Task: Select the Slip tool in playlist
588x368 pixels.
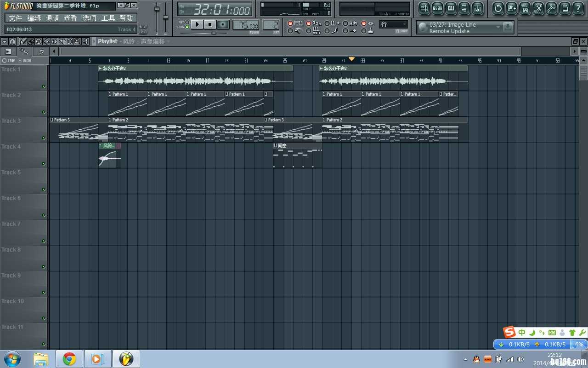Action: [x=54, y=41]
